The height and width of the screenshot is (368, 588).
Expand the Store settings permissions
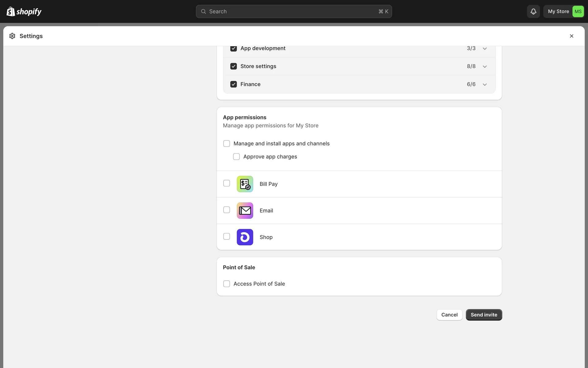point(484,67)
